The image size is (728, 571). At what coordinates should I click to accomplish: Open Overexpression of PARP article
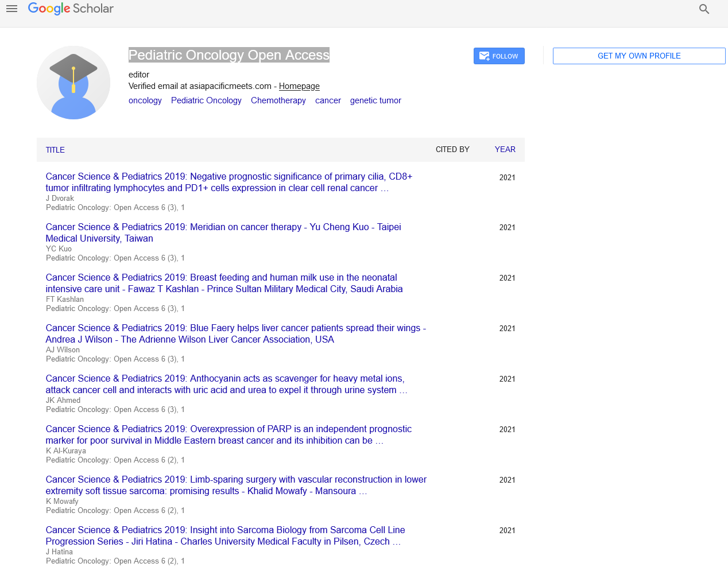[x=229, y=435]
